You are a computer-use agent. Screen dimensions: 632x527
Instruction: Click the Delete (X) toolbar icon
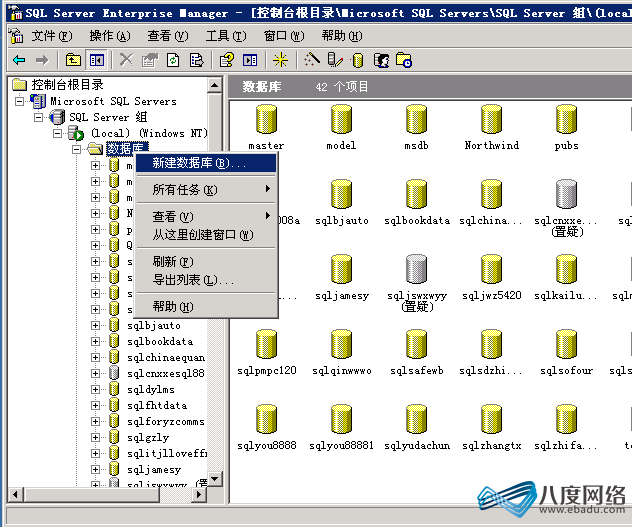tap(127, 60)
